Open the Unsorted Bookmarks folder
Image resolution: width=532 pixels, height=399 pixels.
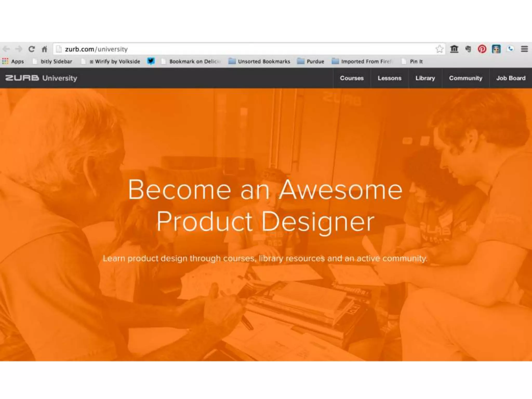click(259, 61)
